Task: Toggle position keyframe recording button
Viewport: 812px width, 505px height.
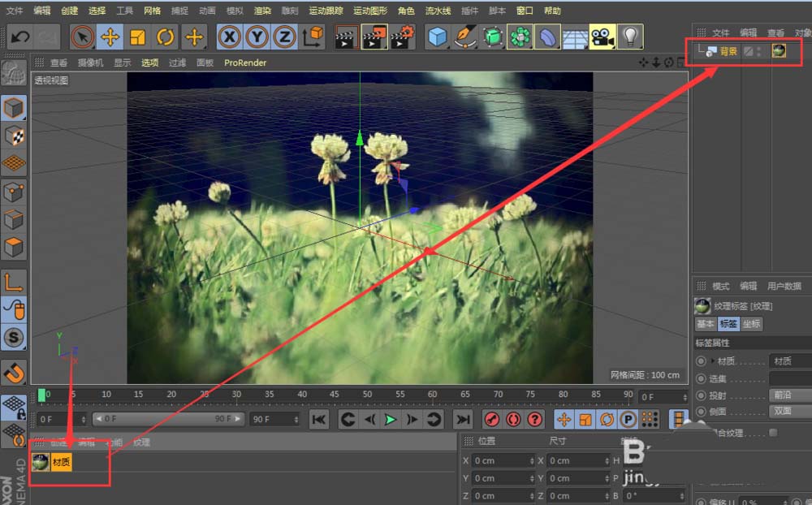Action: point(564,419)
